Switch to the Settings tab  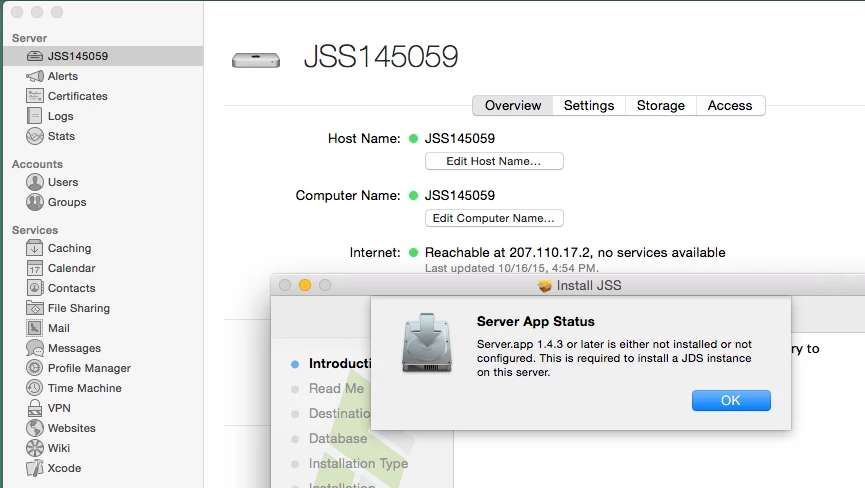589,105
